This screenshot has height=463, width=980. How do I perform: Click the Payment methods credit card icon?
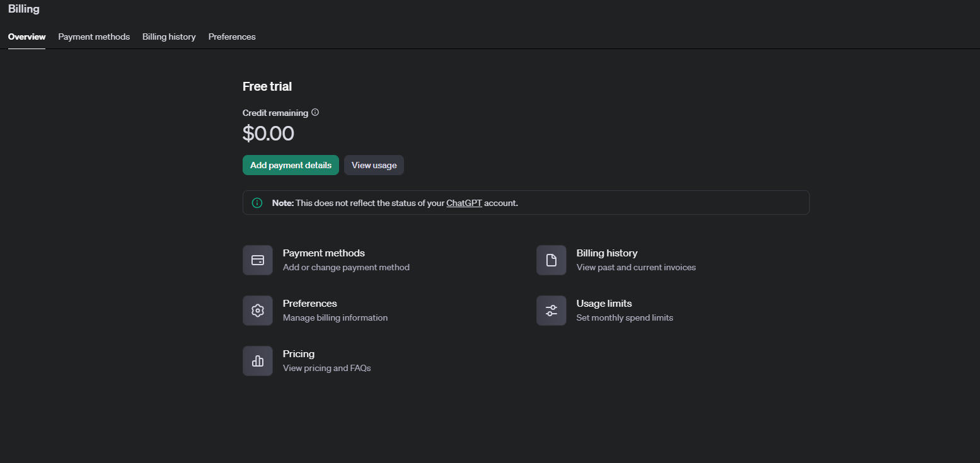pos(258,260)
